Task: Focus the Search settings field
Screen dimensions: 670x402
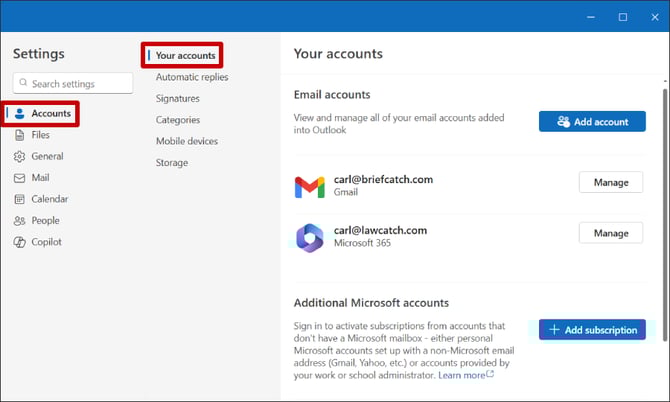Action: [x=73, y=83]
